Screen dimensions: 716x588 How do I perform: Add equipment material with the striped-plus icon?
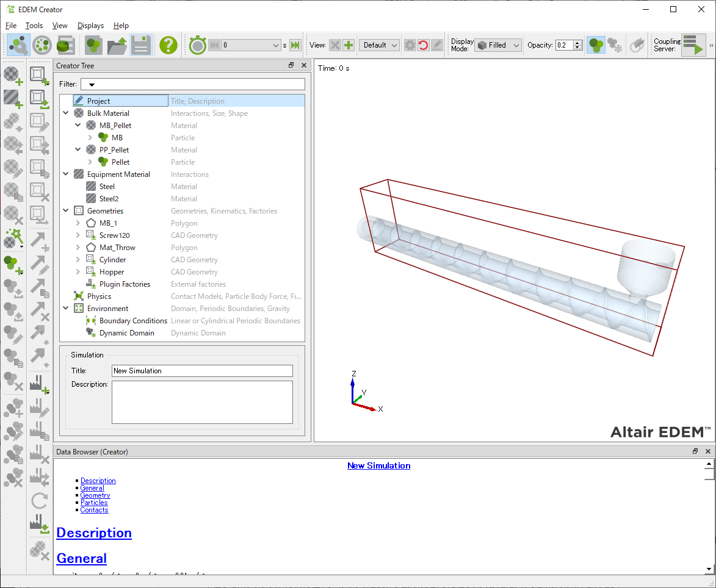(x=13, y=99)
